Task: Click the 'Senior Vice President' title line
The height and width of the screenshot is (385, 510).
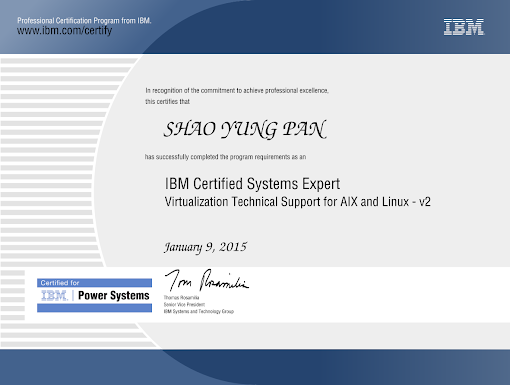Action: pos(184,304)
